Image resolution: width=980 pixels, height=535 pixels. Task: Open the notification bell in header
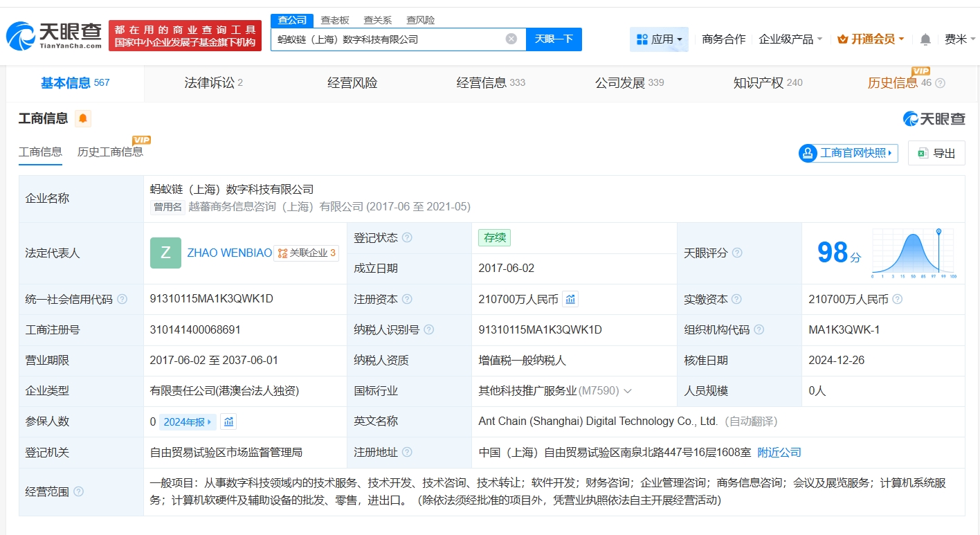(x=925, y=39)
